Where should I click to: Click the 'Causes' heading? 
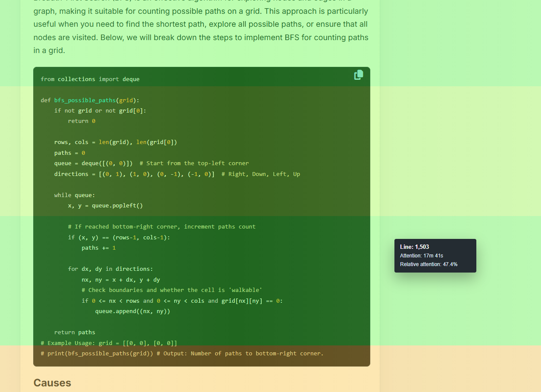click(x=52, y=383)
